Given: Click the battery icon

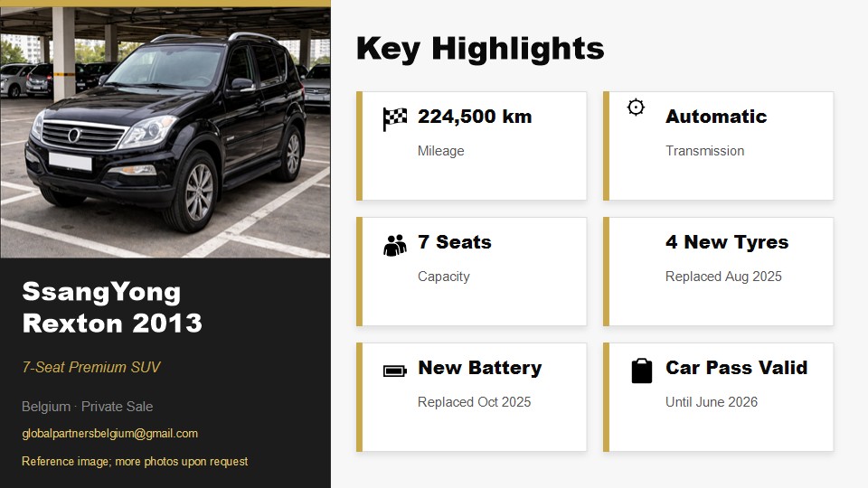Looking at the screenshot, I should (x=395, y=371).
